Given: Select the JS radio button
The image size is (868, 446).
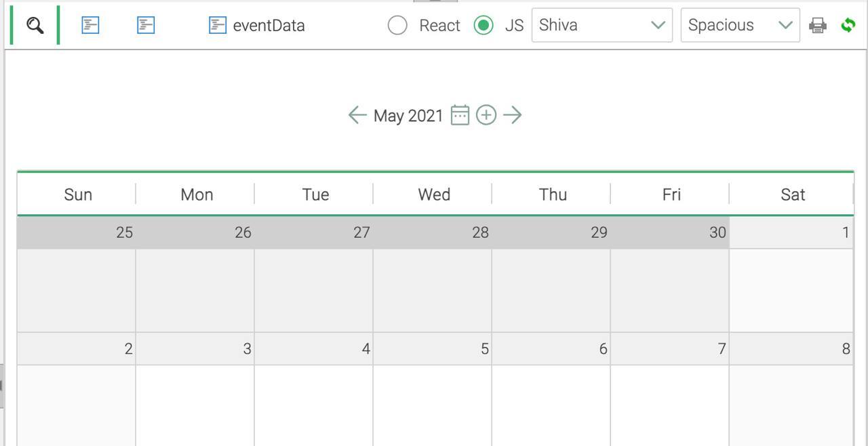Looking at the screenshot, I should (484, 26).
